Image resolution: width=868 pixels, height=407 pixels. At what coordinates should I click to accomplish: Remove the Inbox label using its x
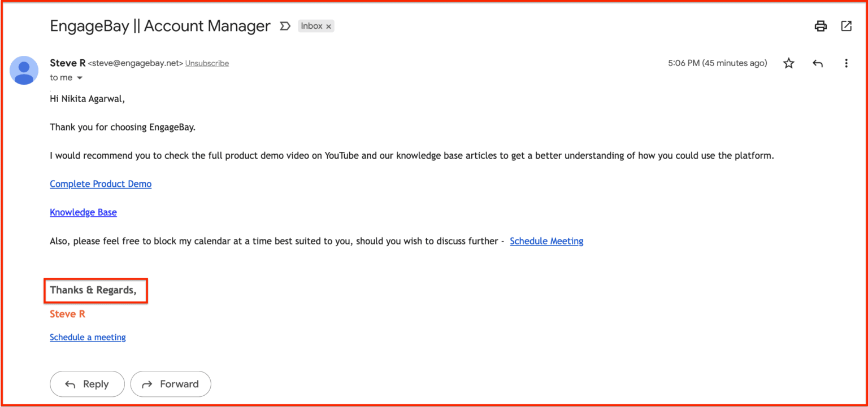click(x=328, y=26)
